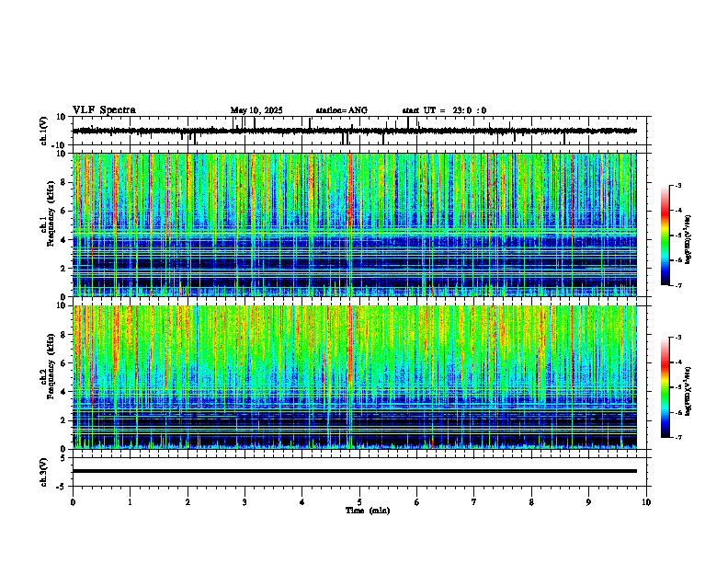Click time axis tick label "6"
The image size is (728, 563).
coord(417,502)
